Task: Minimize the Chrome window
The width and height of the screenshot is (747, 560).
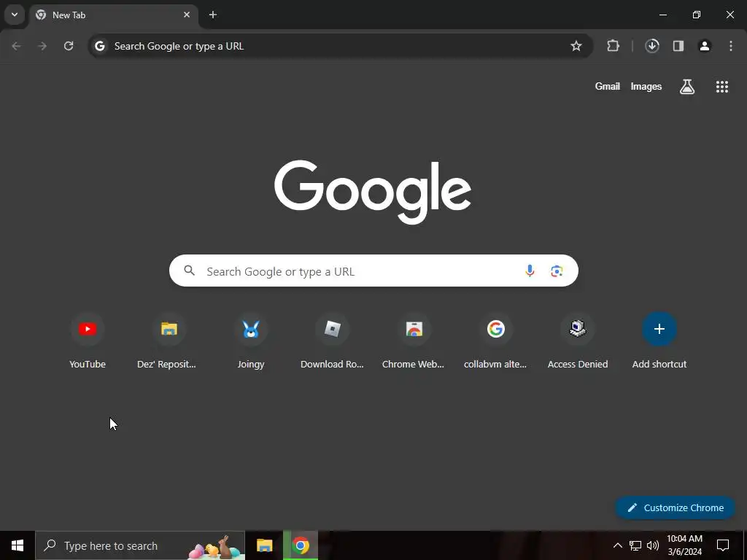Action: pos(662,15)
